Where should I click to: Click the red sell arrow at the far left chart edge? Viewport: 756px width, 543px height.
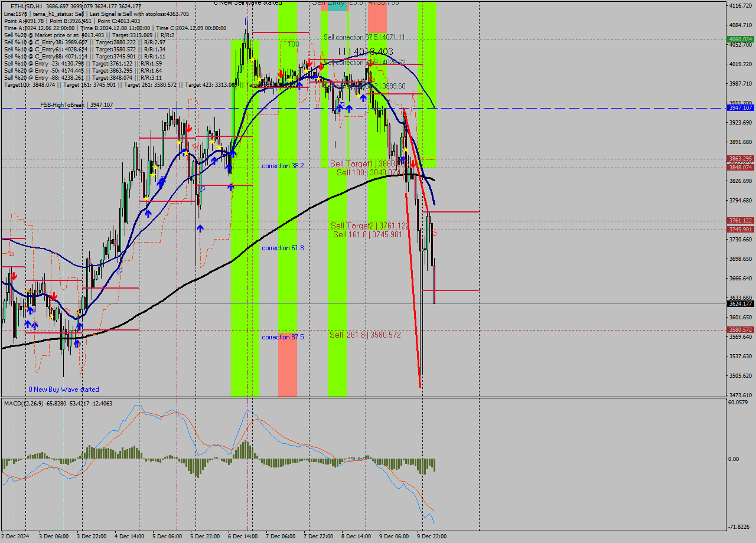14,276
